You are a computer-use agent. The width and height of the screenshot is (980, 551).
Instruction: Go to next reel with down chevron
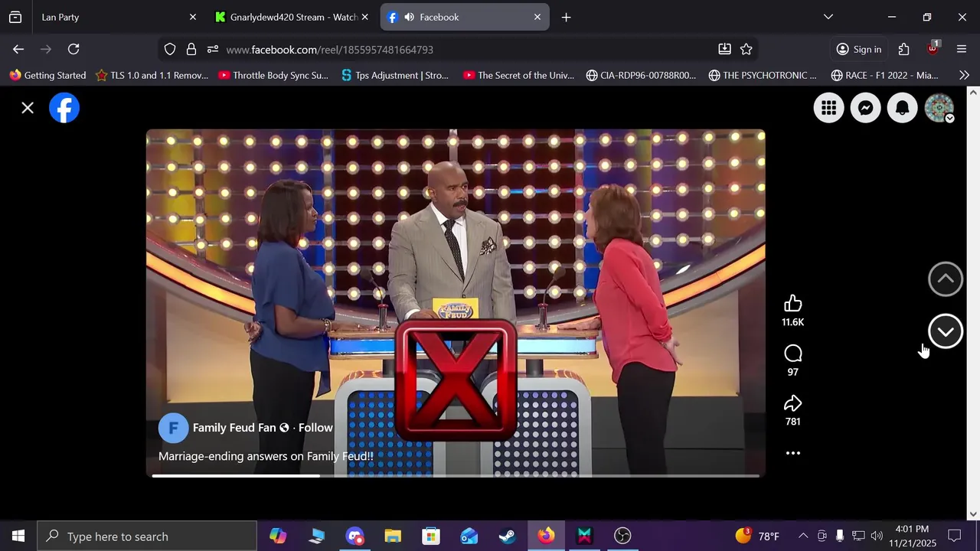tap(946, 331)
